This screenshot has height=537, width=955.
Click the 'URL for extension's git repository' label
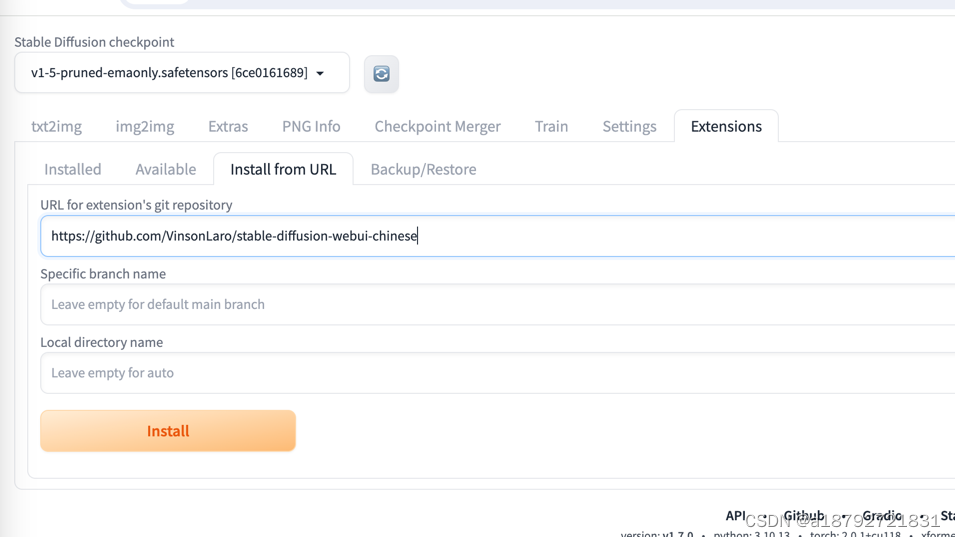pyautogui.click(x=136, y=205)
